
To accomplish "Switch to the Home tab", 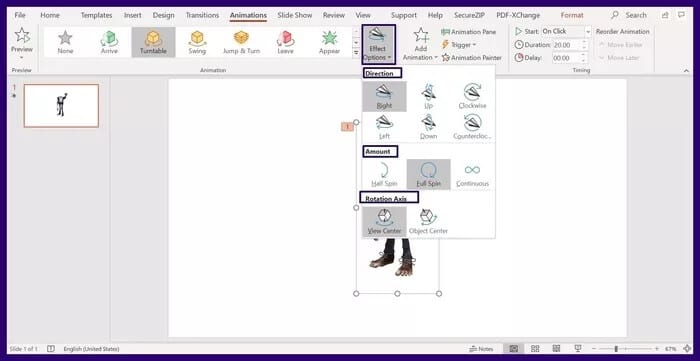I will (50, 15).
